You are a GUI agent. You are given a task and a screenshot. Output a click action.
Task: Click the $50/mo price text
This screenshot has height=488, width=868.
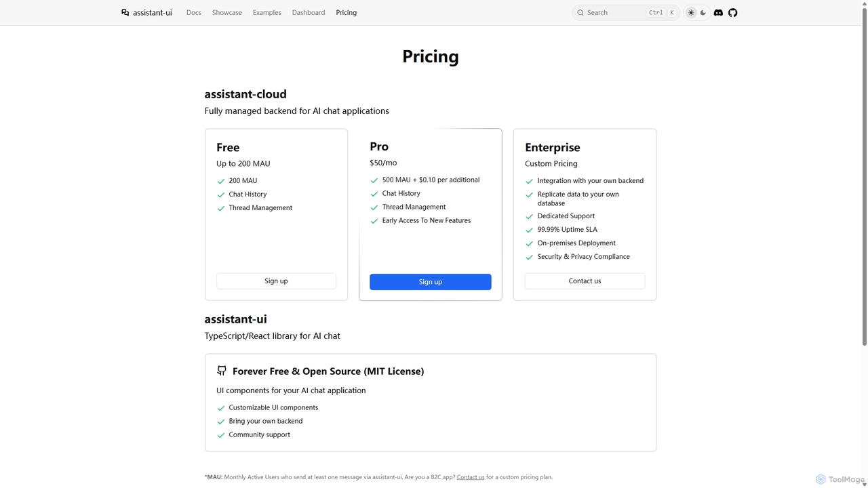(383, 163)
